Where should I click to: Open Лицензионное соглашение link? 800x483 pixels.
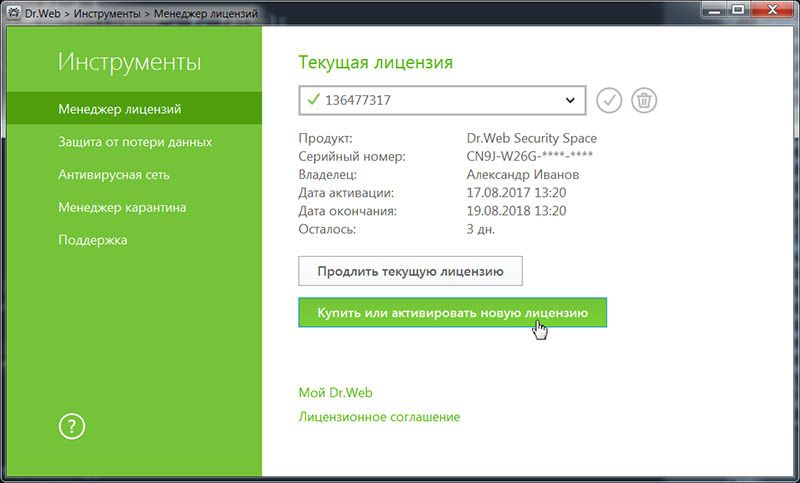pyautogui.click(x=379, y=417)
